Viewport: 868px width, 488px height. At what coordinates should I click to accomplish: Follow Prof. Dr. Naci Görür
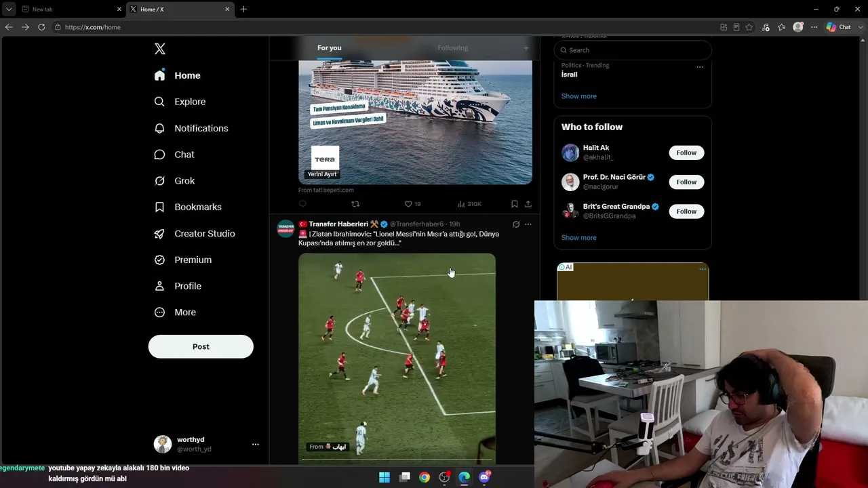coord(686,182)
